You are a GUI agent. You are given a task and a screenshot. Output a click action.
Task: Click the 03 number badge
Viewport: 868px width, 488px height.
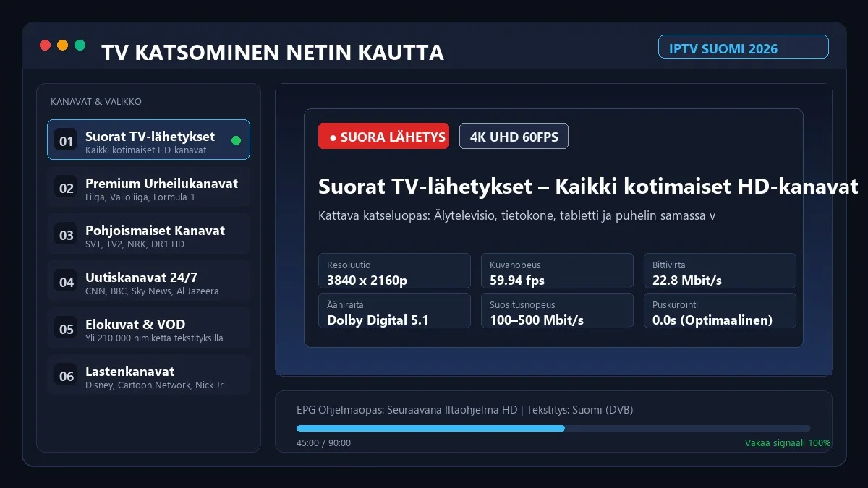tap(67, 235)
